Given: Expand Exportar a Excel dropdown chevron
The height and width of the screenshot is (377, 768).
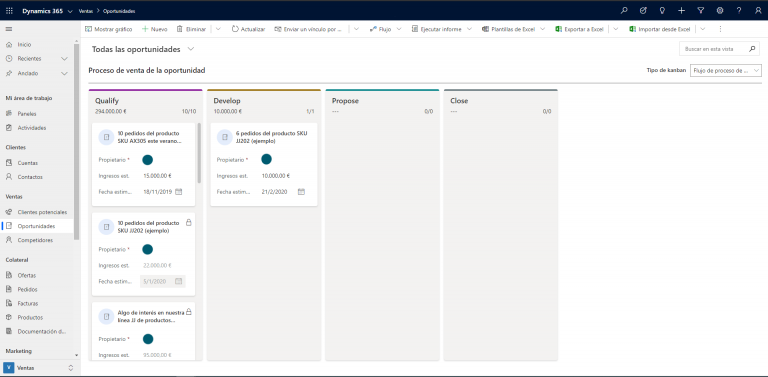Looking at the screenshot, I should tap(616, 29).
